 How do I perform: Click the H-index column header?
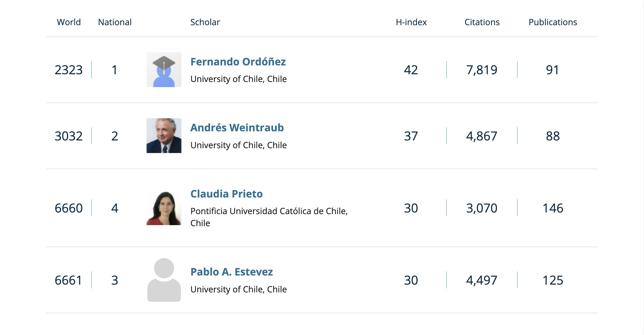click(411, 22)
